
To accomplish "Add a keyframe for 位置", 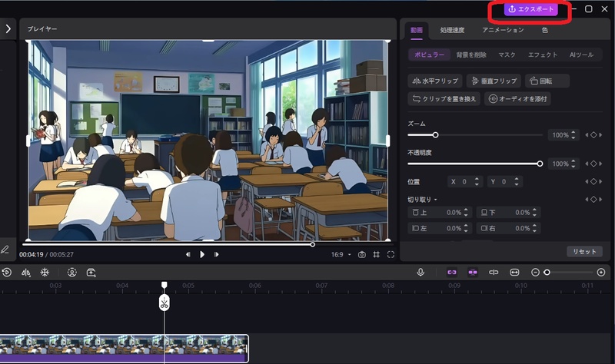I will 593,181.
